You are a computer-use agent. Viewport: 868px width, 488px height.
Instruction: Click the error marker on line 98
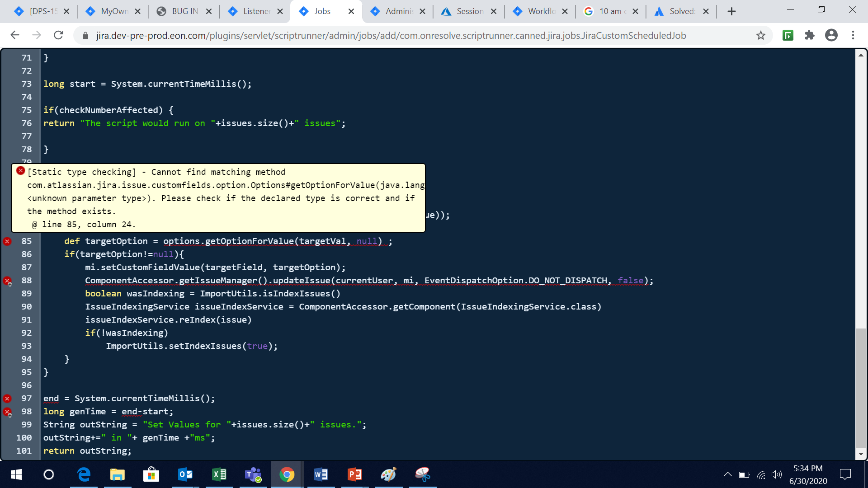(x=7, y=412)
